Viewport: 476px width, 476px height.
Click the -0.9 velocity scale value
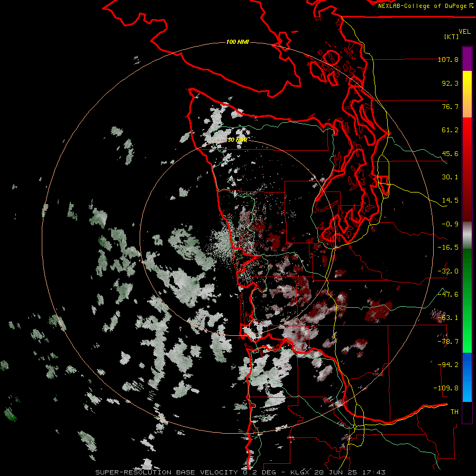[x=450, y=224]
